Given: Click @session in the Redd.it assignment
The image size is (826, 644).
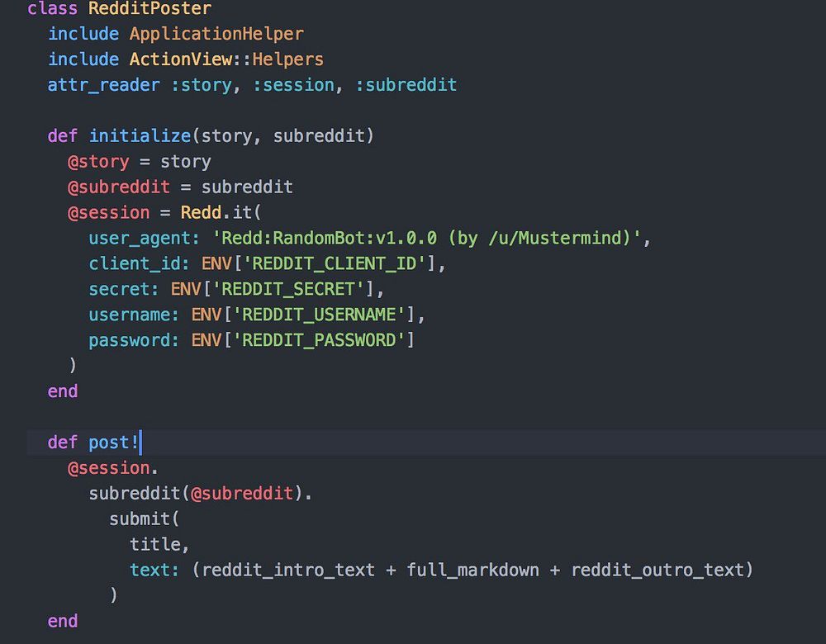Looking at the screenshot, I should click(109, 213).
